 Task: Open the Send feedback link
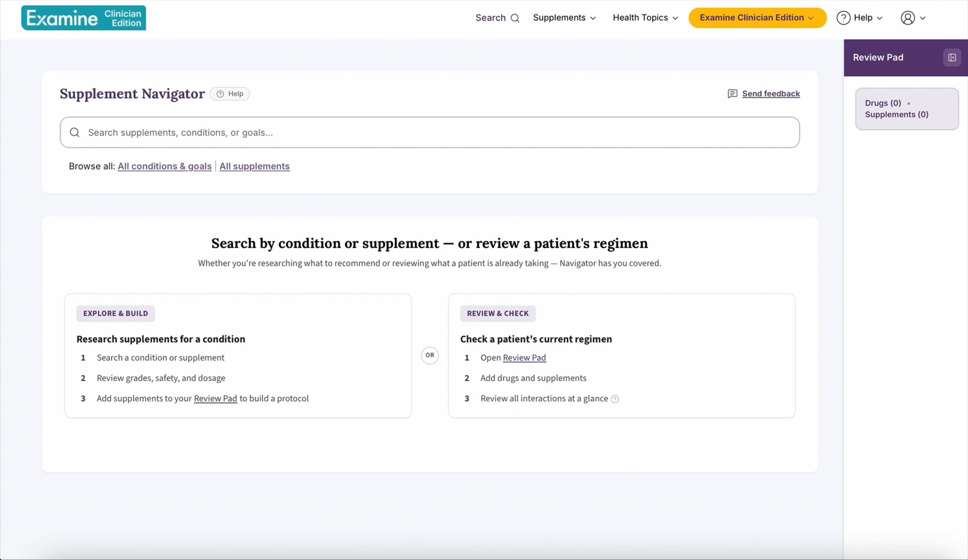(x=771, y=94)
